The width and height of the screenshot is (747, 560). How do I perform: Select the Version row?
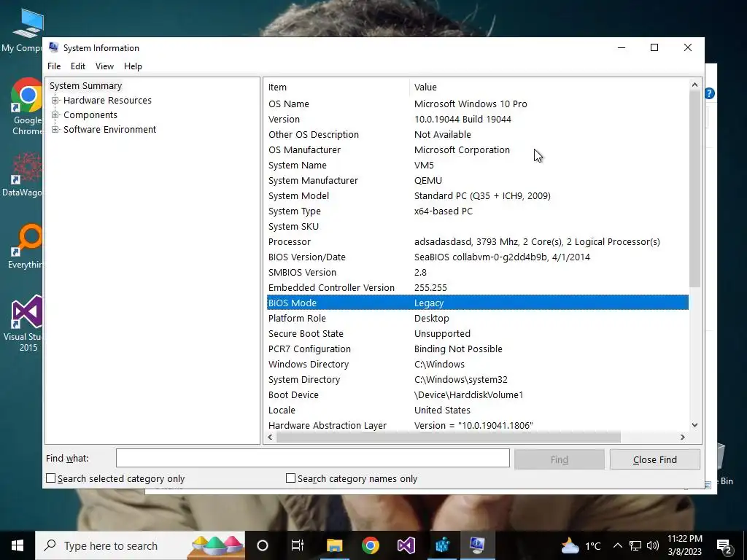pos(477,119)
